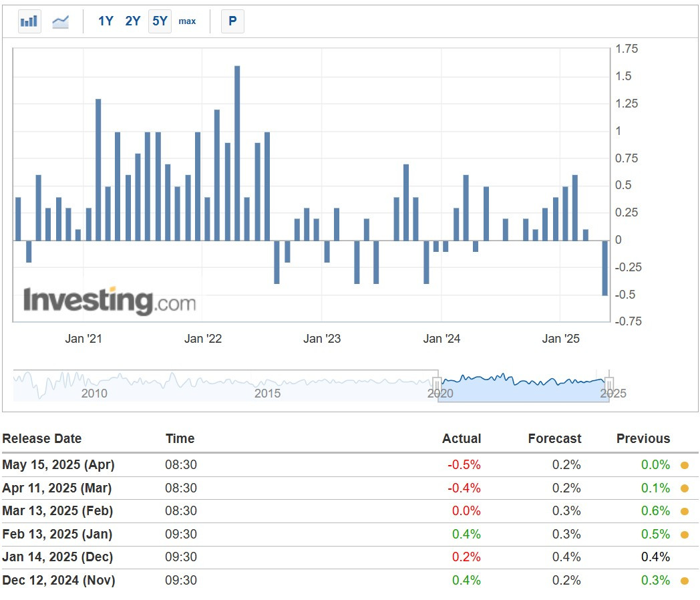Viewport: 700px width, 600px height.
Task: Click the orange revision dot in Dec 12, 2024 row
Action: [685, 581]
